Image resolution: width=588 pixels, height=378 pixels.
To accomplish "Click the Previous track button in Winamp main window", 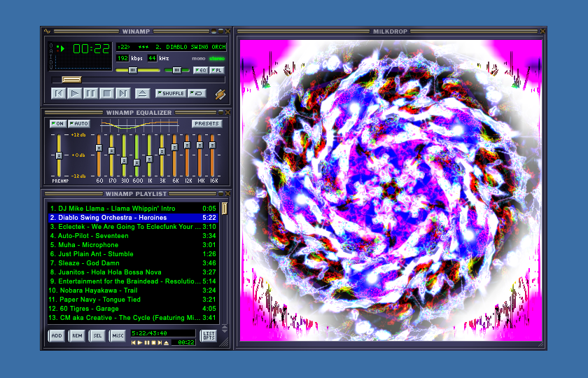I will click(59, 93).
